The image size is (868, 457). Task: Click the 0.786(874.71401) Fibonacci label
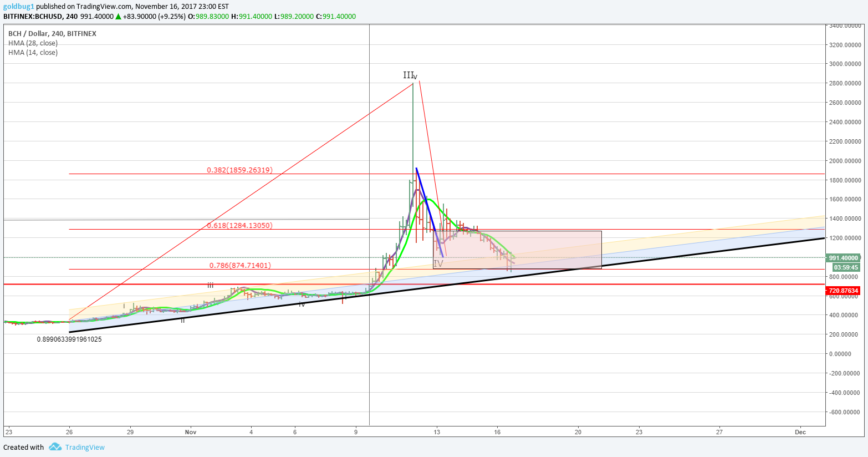(240, 266)
